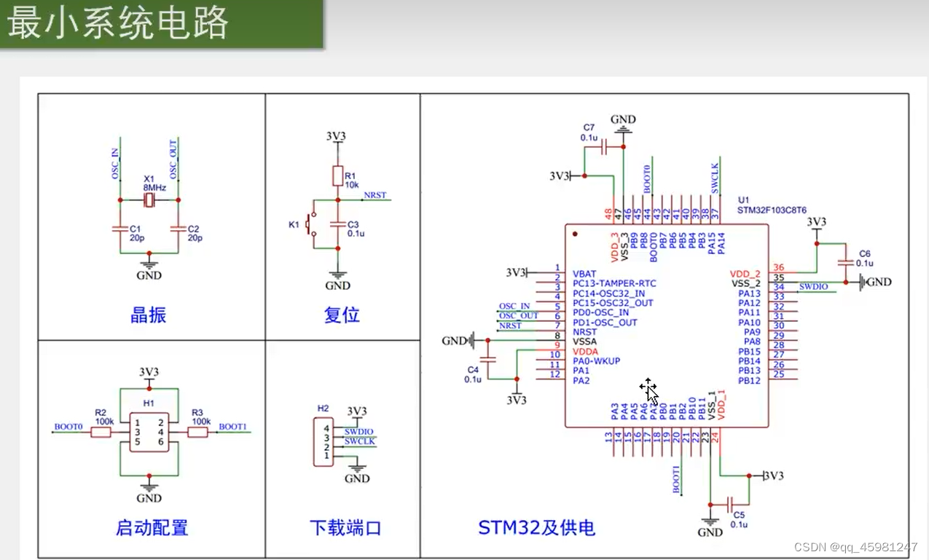929x560 pixels.
Task: Click the PB12 pin name
Action: click(749, 381)
